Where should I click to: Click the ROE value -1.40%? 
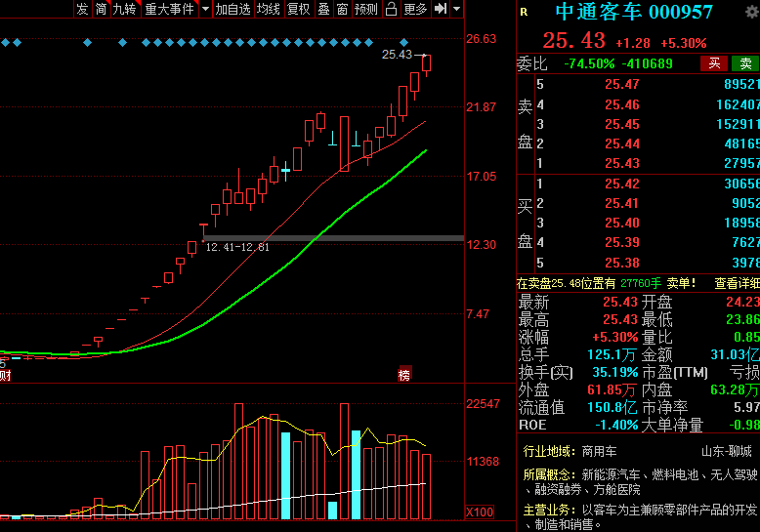click(x=616, y=425)
